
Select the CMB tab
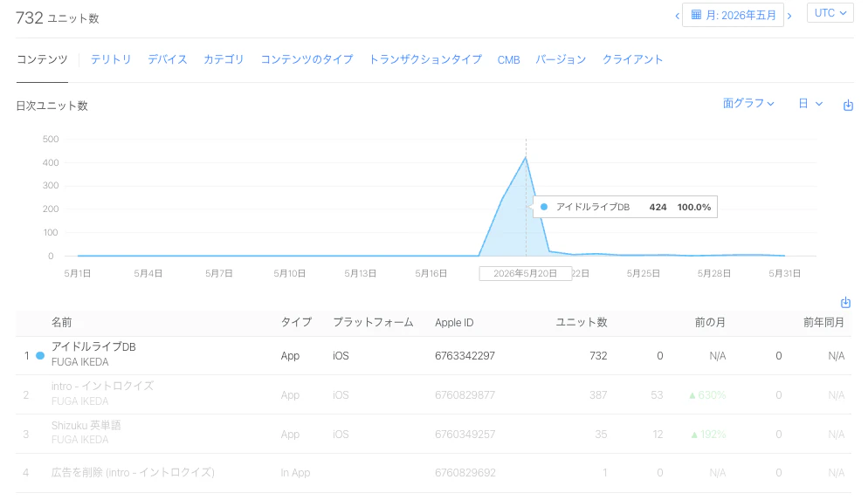tap(508, 59)
